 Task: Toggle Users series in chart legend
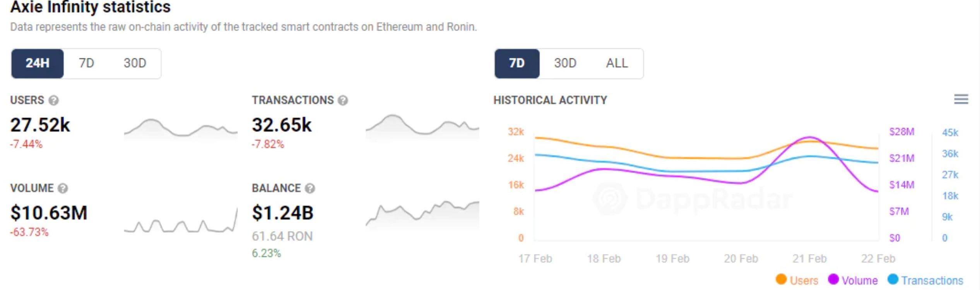tap(797, 280)
